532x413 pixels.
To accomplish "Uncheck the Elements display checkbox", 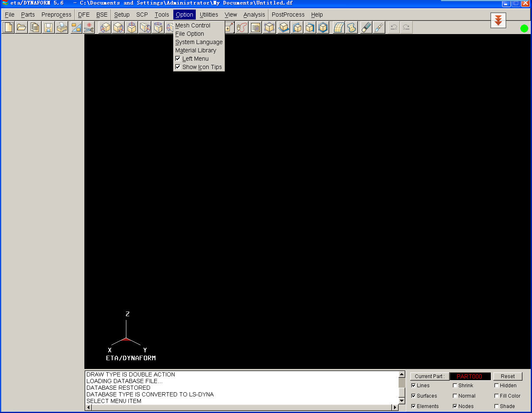I will tap(414, 406).
